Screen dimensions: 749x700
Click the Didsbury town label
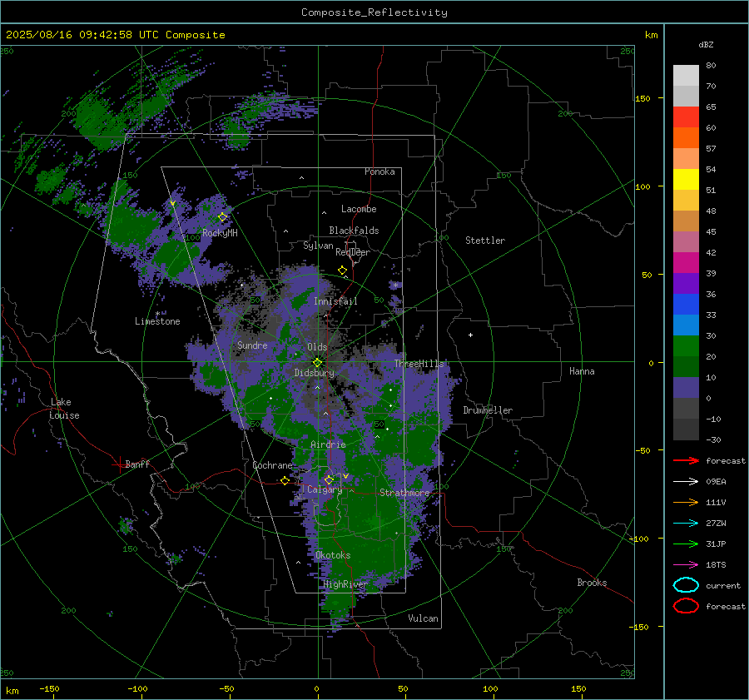coord(314,373)
